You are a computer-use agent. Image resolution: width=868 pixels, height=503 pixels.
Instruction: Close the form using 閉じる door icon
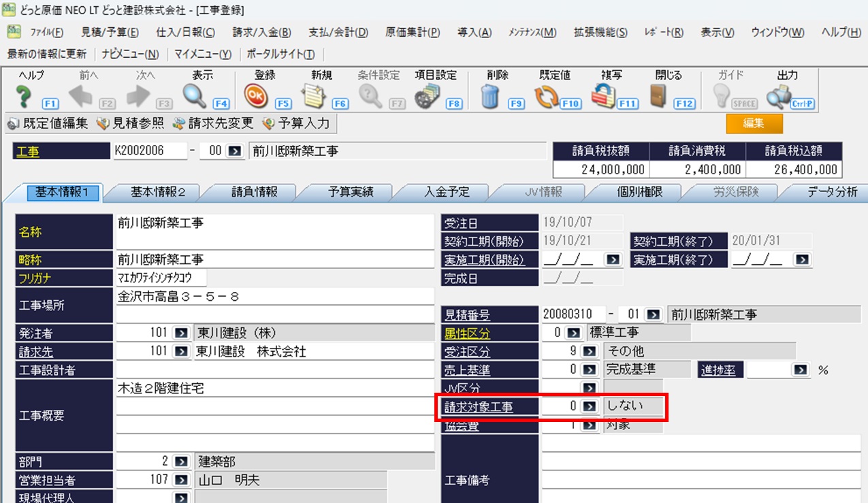point(658,98)
